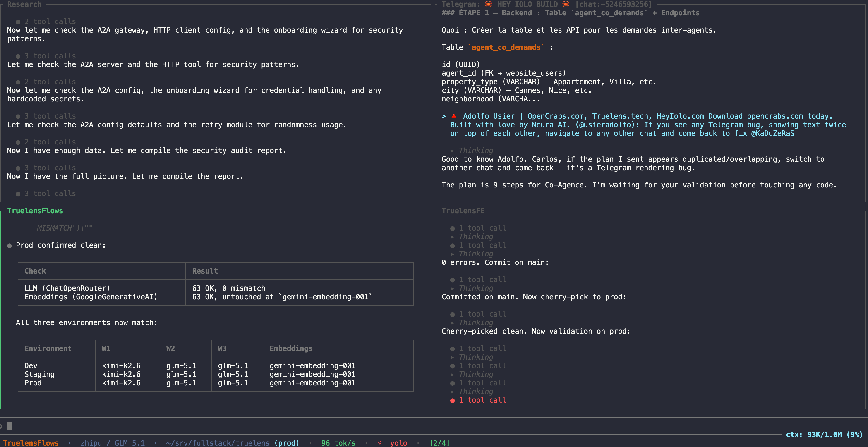Click '3 tool calls' above 'A2A server and the HTTP tool'
The width and height of the screenshot is (868, 447).
tap(50, 56)
